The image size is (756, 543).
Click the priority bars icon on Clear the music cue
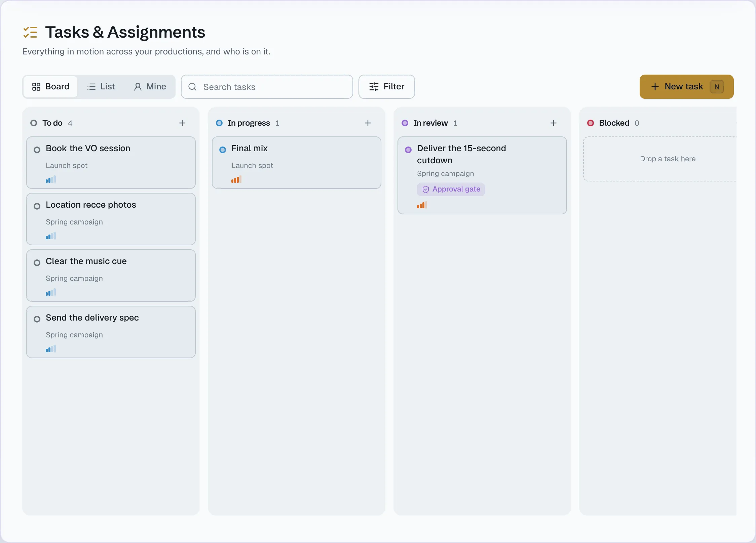pos(51,292)
